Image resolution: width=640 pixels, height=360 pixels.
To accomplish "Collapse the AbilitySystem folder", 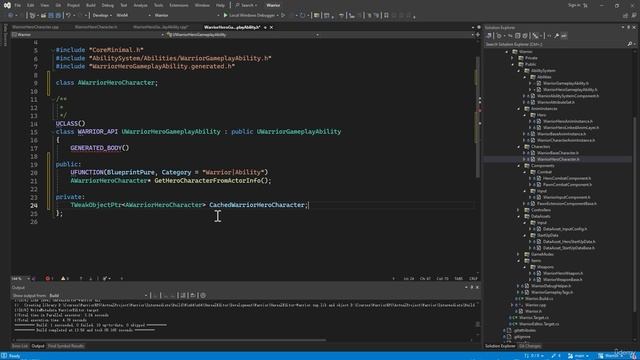I will tap(519, 71).
